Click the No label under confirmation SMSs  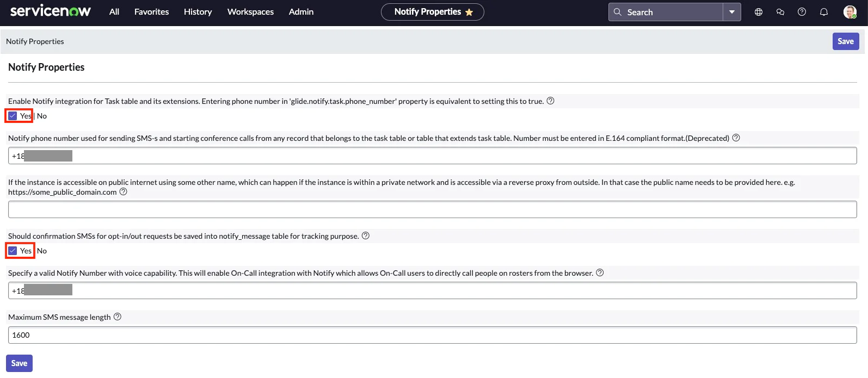pos(42,251)
